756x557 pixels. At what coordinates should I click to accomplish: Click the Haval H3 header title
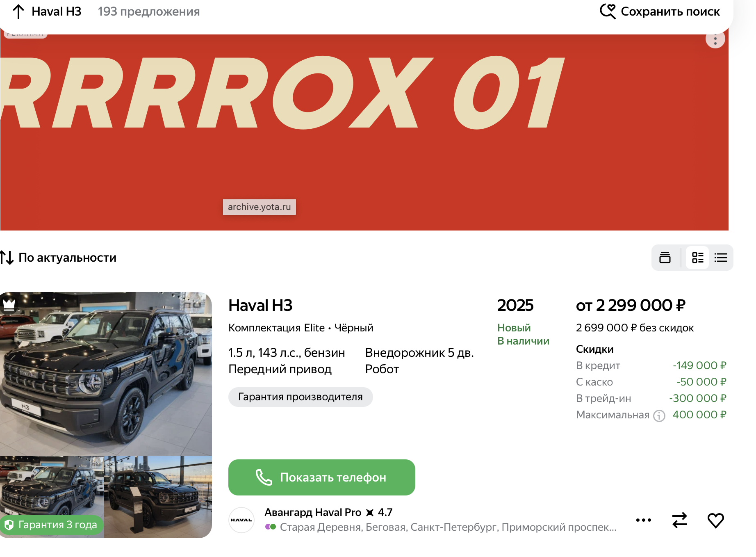coord(57,11)
